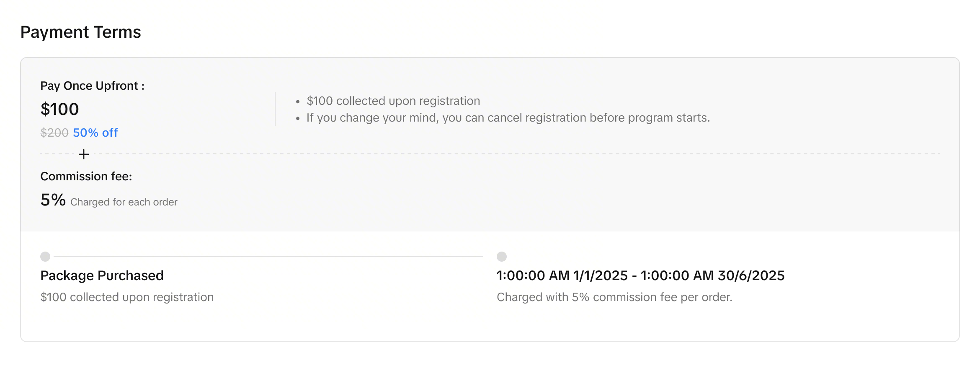Click the 1/1/2025 – 30/6/2025 date range
Viewport: 980px width, 369px height.
(x=640, y=275)
